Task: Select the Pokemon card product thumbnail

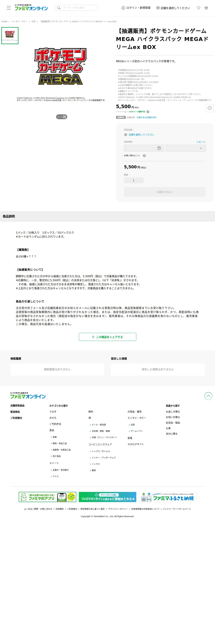Action: (x=10, y=35)
